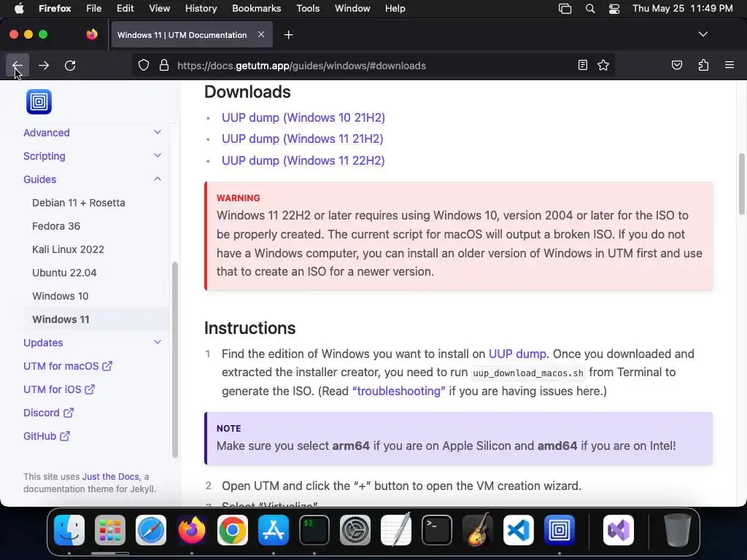The height and width of the screenshot is (560, 747).
Task: Click the date and time in menu bar
Action: pos(682,9)
